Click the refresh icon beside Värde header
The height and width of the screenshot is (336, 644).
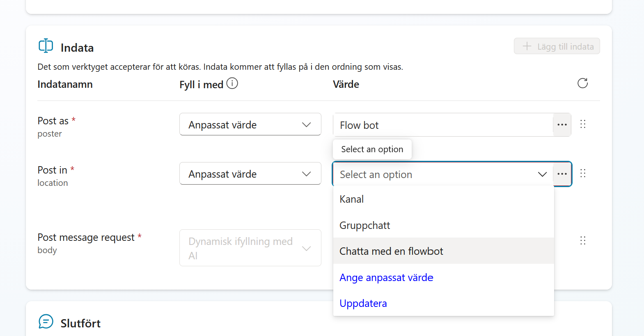[582, 83]
